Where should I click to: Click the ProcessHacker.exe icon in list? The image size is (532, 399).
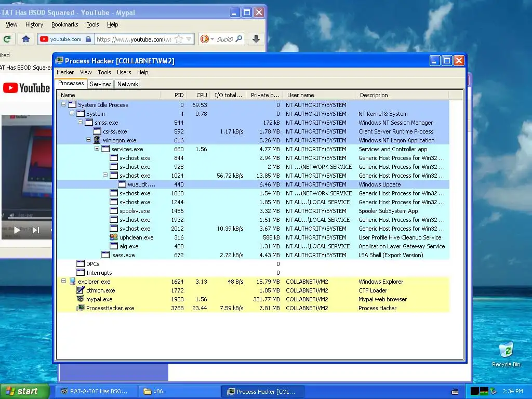81,308
